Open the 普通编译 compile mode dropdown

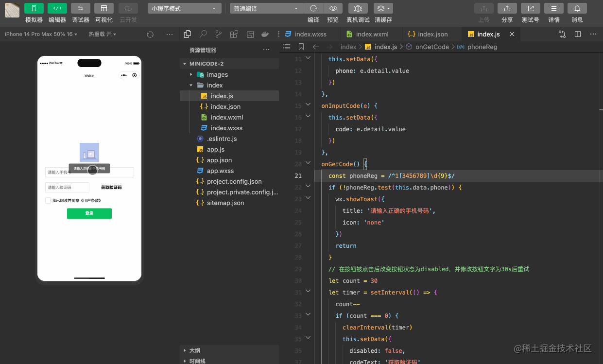[x=267, y=9]
